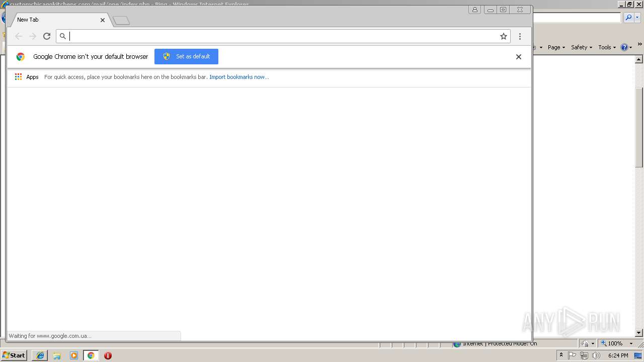Screen dimensions: 644x362
Task: Click the Internet Explorer search magnifier button
Action: [x=628, y=18]
